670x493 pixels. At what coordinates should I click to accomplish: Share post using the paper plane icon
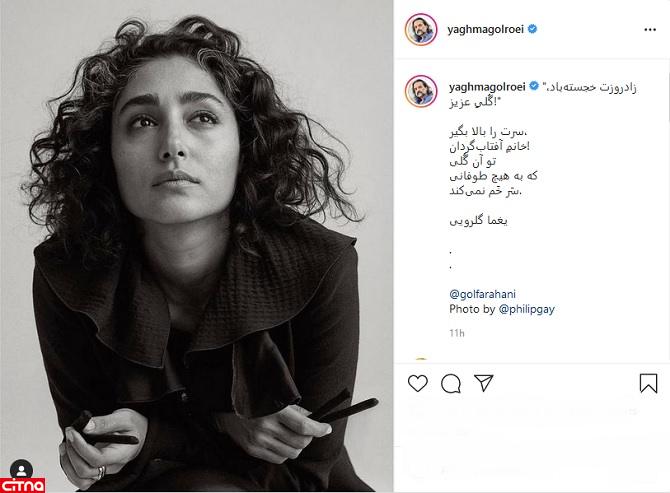point(484,383)
